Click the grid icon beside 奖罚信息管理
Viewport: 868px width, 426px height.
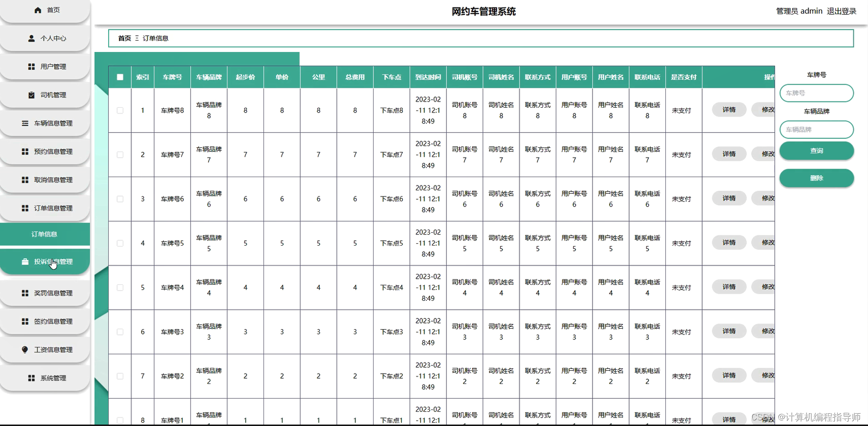[x=25, y=293]
